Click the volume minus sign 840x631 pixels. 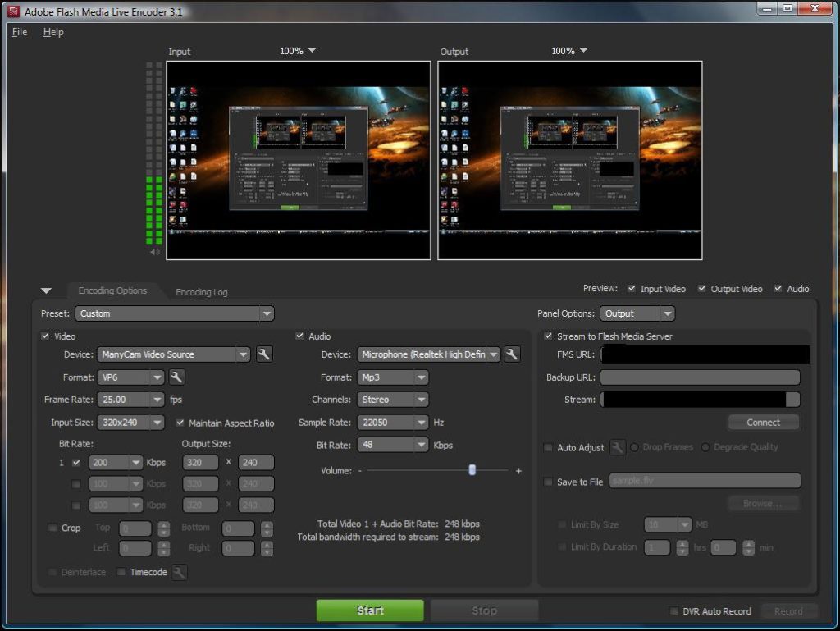[360, 470]
